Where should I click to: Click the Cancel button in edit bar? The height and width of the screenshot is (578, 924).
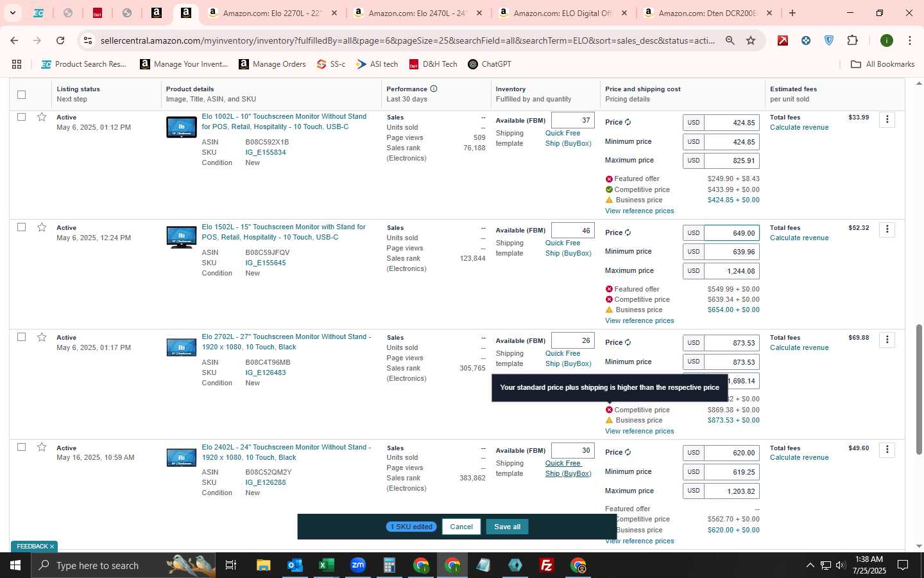pos(461,527)
